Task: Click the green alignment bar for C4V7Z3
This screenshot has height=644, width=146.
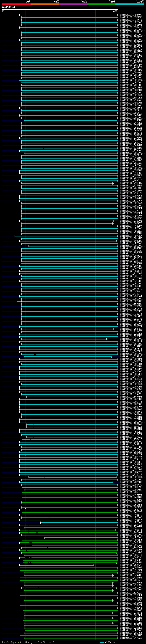Action: point(71,638)
